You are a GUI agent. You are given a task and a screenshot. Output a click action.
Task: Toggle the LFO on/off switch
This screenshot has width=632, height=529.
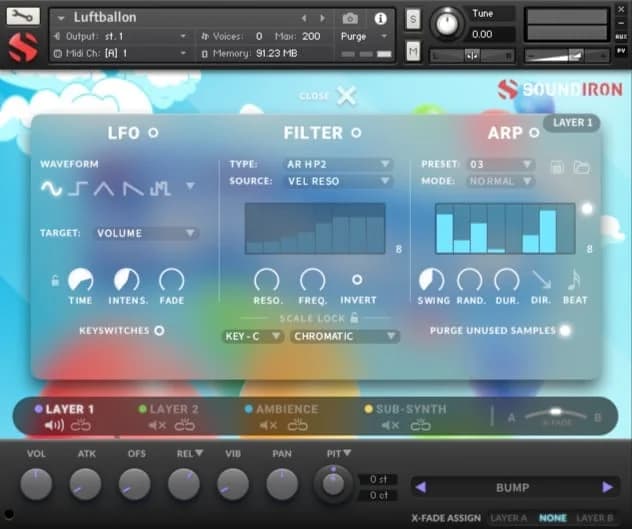point(153,132)
